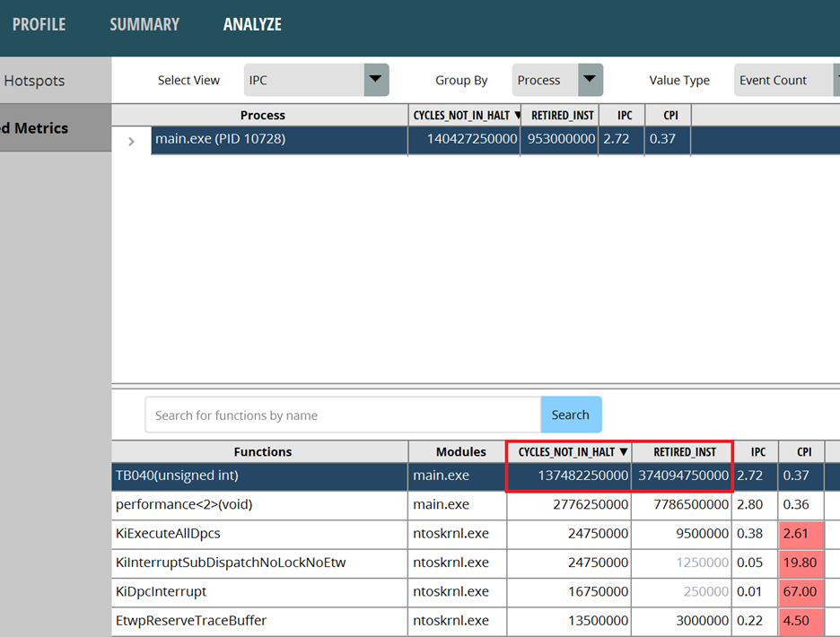Open Hotspots in the sidebar
Viewport: 840px width, 637px height.
tap(34, 81)
